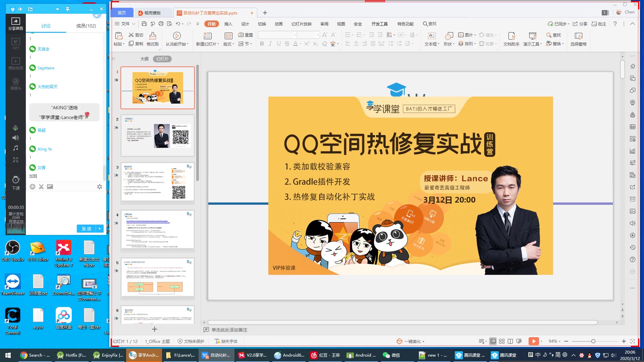The image size is (644, 362).
Task: Switch to the Outline (大纲) panel tab
Action: pos(145,59)
